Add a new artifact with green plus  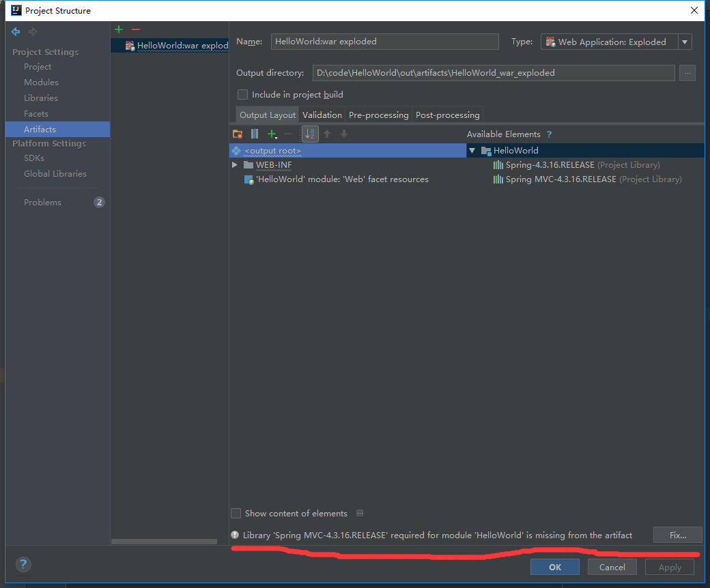(x=119, y=29)
